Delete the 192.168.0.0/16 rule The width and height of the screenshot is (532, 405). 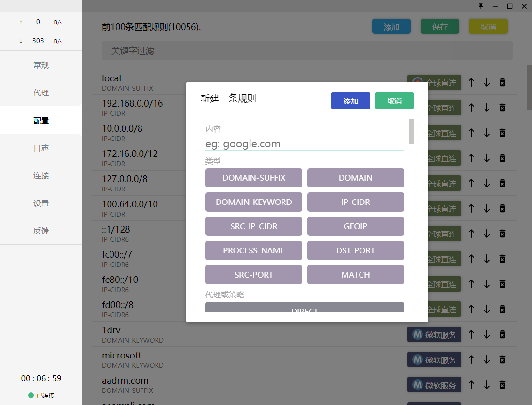click(x=502, y=108)
